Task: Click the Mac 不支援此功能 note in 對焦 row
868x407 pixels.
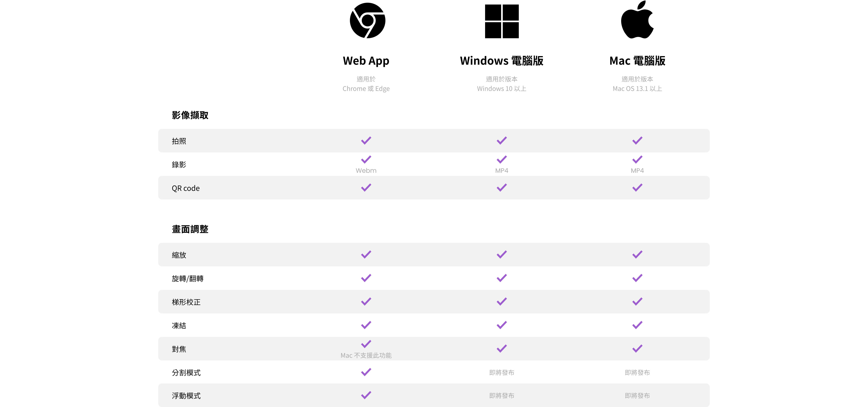Action: coord(366,355)
